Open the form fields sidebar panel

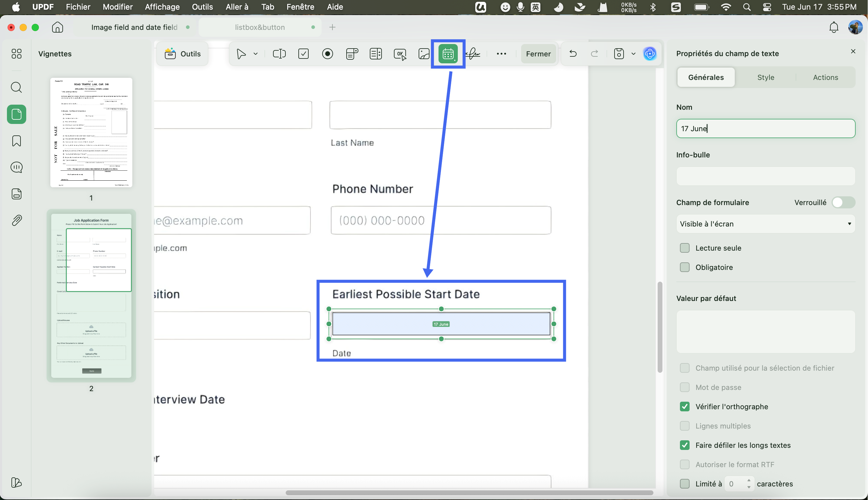(x=17, y=194)
